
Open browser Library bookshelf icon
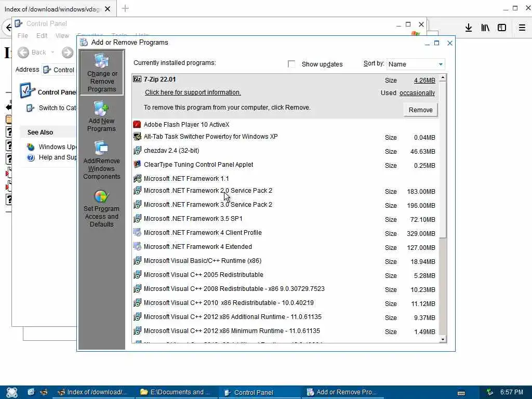click(485, 28)
